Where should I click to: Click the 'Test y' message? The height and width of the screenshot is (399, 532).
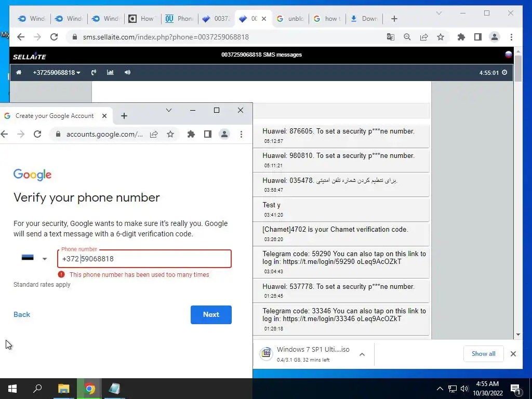click(x=341, y=209)
